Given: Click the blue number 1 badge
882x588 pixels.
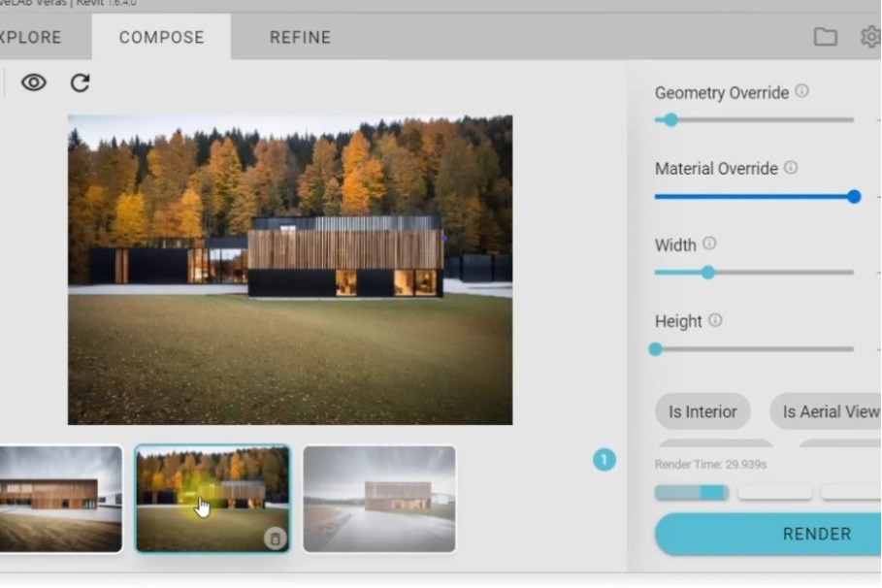Looking at the screenshot, I should [604, 460].
